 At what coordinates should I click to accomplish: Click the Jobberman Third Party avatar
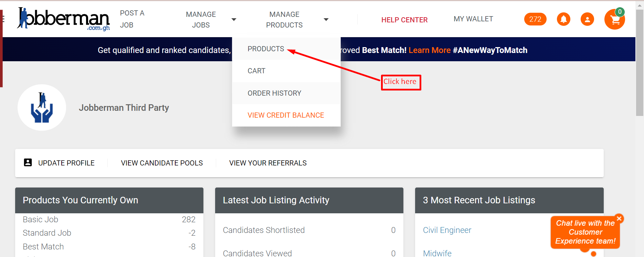(42, 108)
